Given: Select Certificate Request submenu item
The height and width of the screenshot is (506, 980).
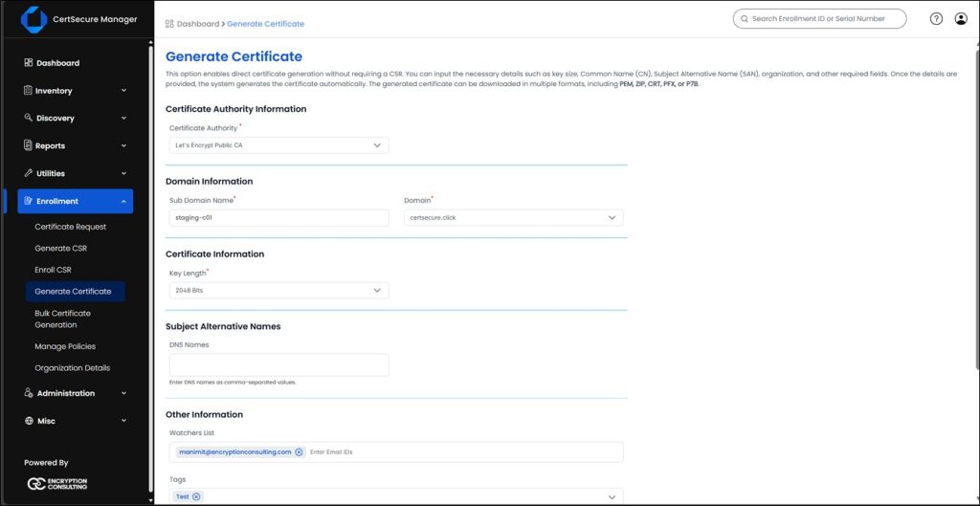Looking at the screenshot, I should pos(71,227).
